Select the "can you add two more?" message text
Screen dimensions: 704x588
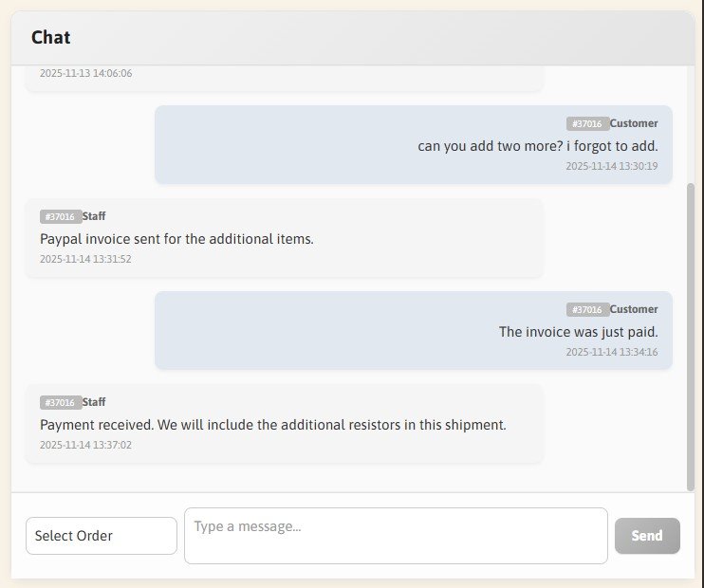pyautogui.click(x=537, y=146)
